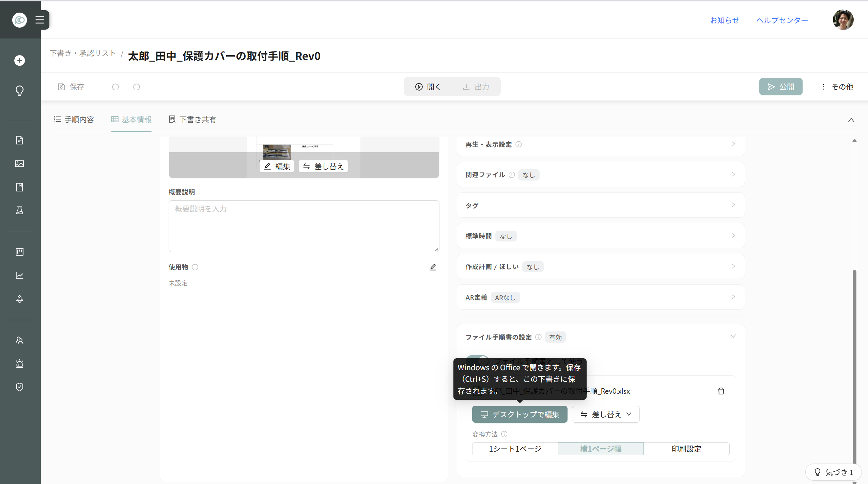868x484 pixels.
Task: Open the lightbulb ideas icon in sidebar
Action: click(x=20, y=91)
